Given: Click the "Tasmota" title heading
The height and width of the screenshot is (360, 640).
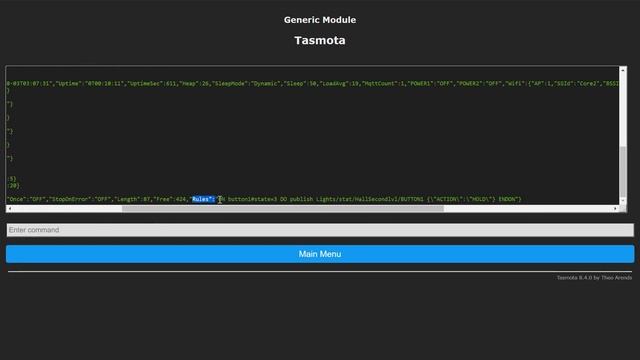Looking at the screenshot, I should 320,40.
